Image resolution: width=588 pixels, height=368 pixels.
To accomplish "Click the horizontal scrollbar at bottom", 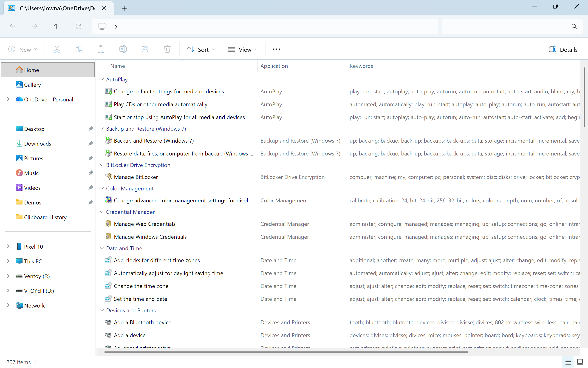I will (x=286, y=352).
